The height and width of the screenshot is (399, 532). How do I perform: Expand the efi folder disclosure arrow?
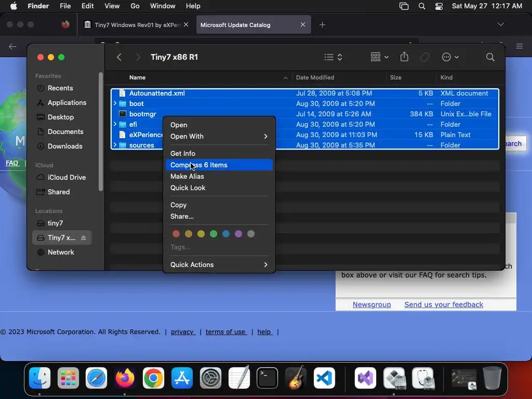point(115,124)
